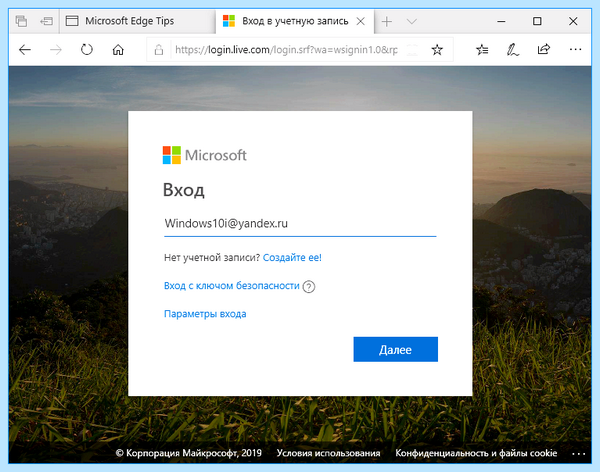Click the Вход heading text
Image resolution: width=600 pixels, height=472 pixels.
click(184, 190)
